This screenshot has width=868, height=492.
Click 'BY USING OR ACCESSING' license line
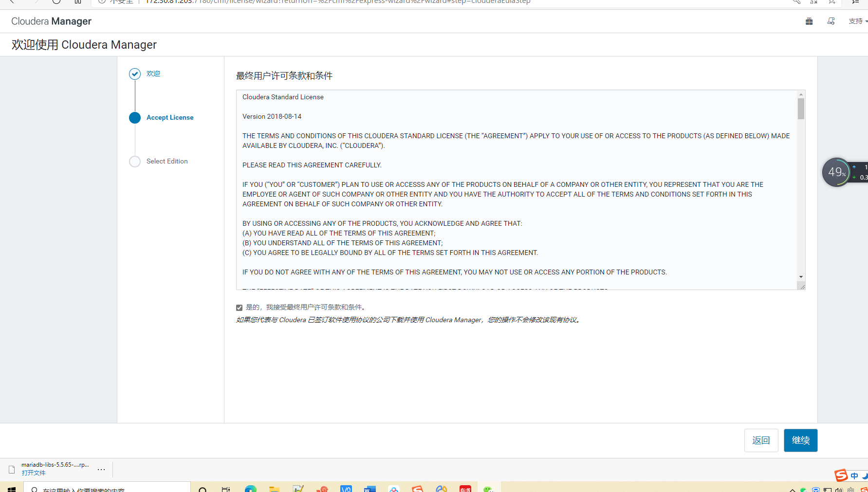(382, 224)
